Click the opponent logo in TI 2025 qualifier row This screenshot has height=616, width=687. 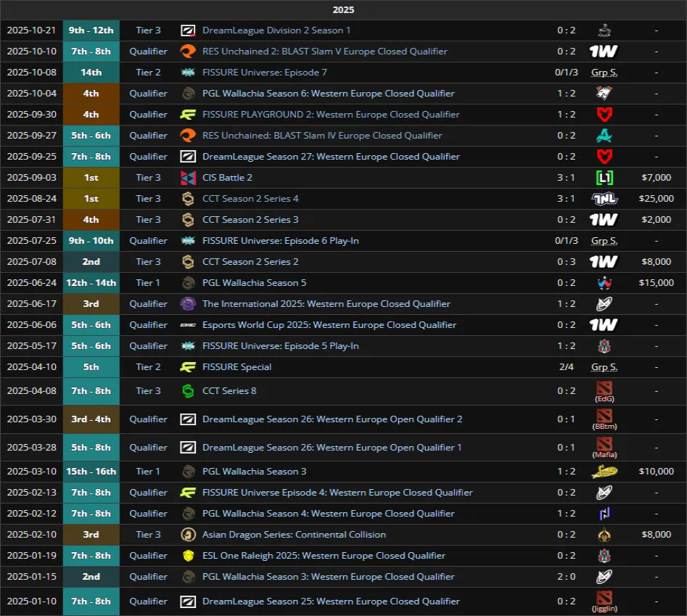604,303
